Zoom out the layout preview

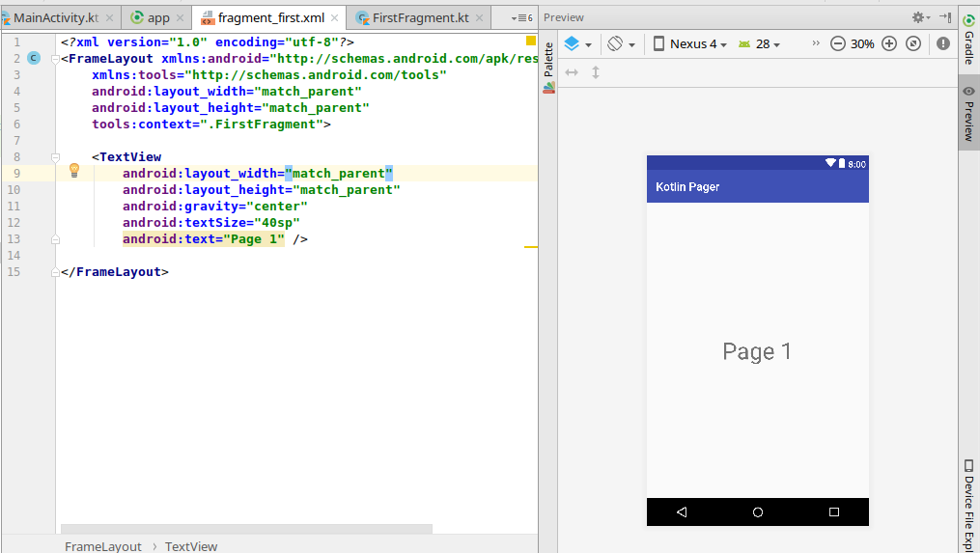[837, 43]
